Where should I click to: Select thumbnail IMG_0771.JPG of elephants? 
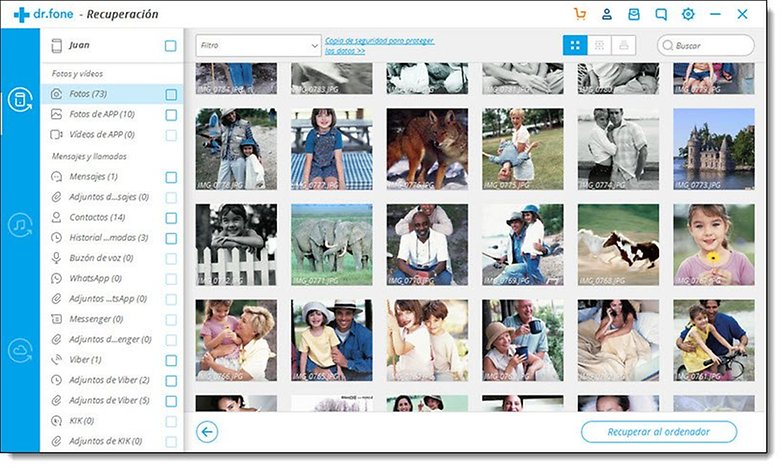pyautogui.click(x=332, y=244)
